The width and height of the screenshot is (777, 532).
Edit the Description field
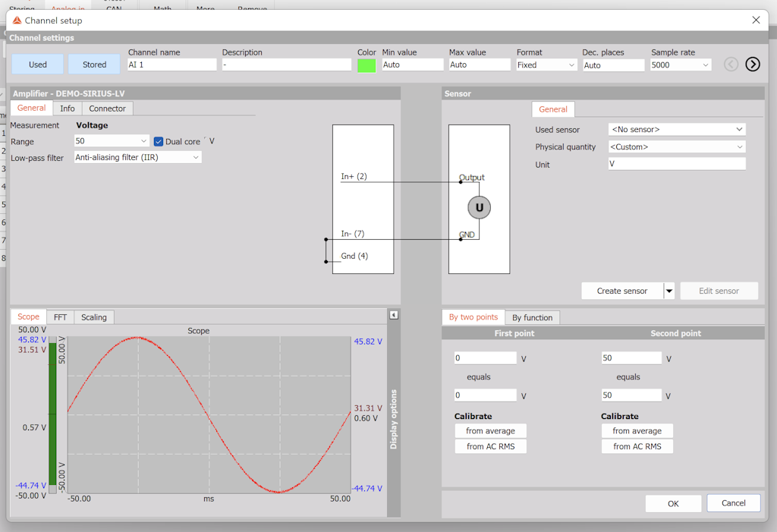pos(286,65)
